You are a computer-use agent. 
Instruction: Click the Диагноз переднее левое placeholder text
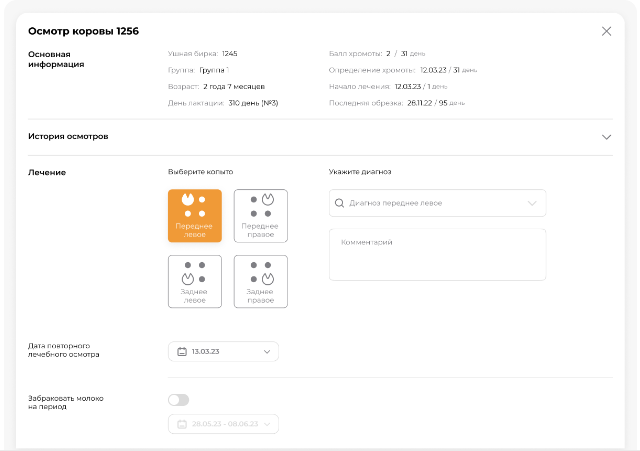[x=395, y=203]
